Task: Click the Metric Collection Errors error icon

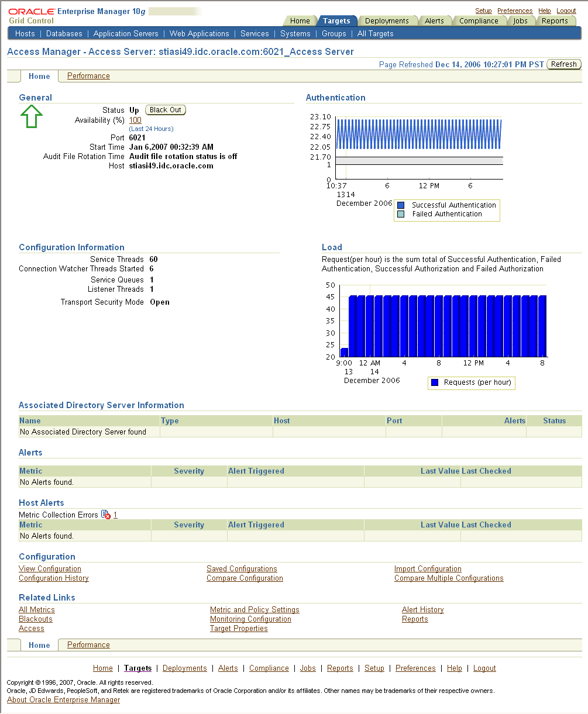Action: click(106, 515)
